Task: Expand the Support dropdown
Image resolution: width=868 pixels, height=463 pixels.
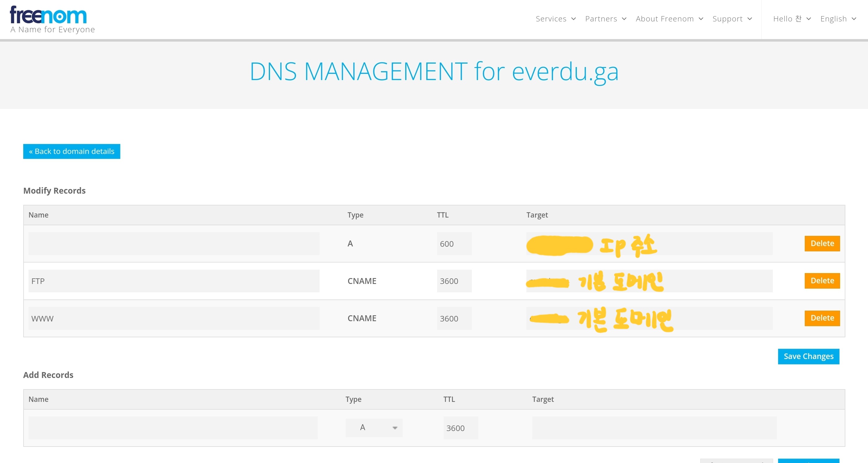Action: [732, 19]
